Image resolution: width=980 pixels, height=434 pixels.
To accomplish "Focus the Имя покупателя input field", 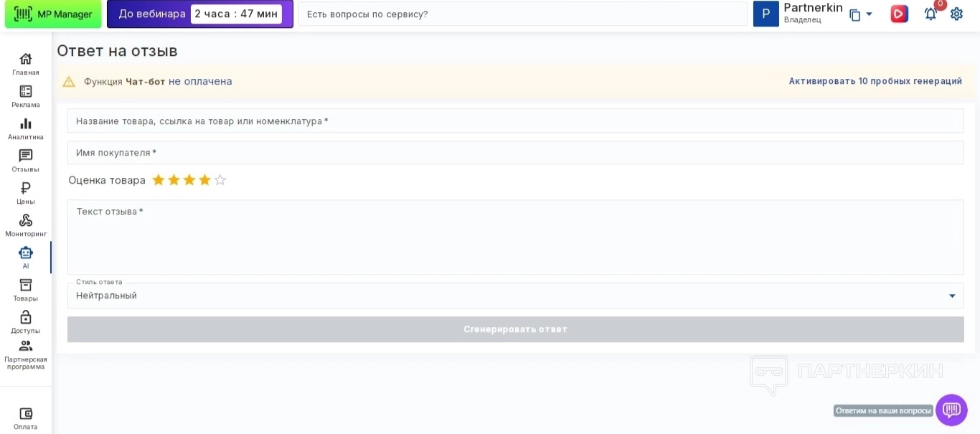I will (516, 152).
